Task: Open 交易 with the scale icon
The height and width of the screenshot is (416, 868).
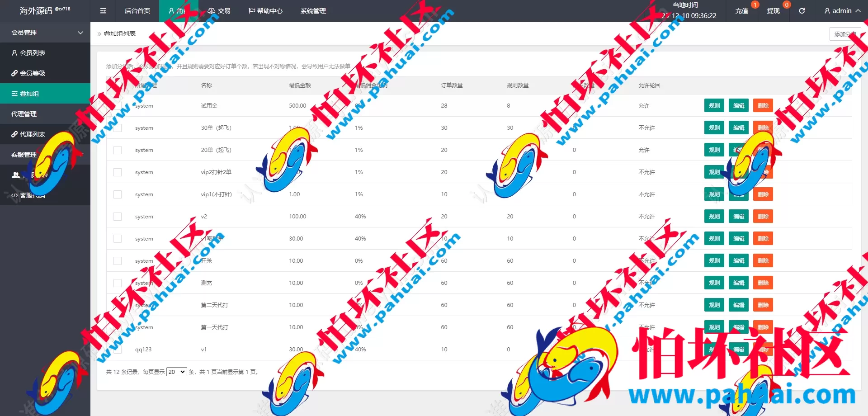Action: [x=219, y=11]
